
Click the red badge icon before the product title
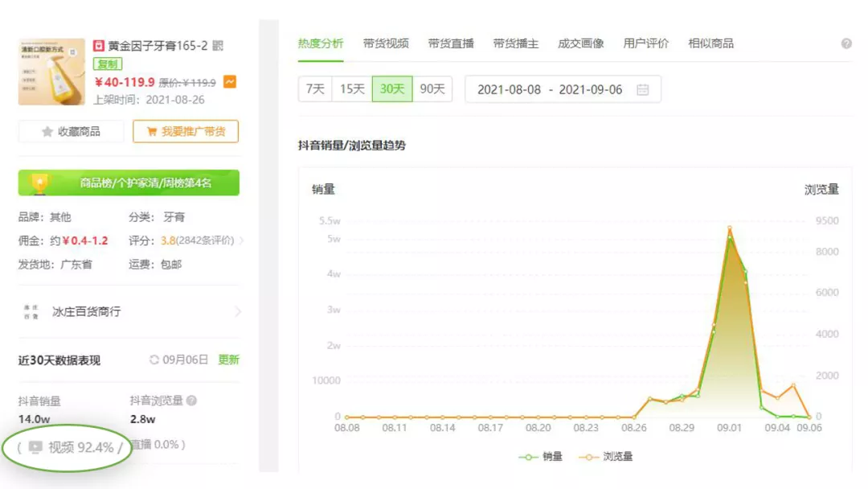(100, 46)
